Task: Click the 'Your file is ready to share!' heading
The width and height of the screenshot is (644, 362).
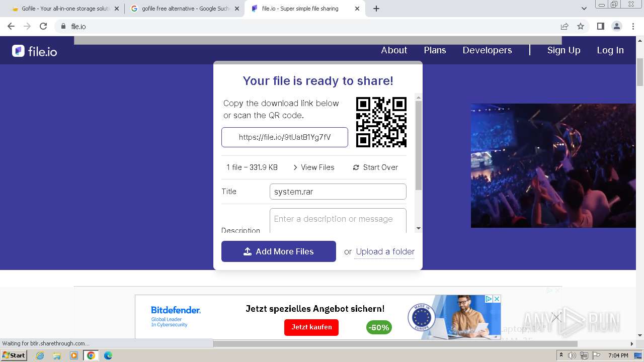Action: tap(318, 81)
